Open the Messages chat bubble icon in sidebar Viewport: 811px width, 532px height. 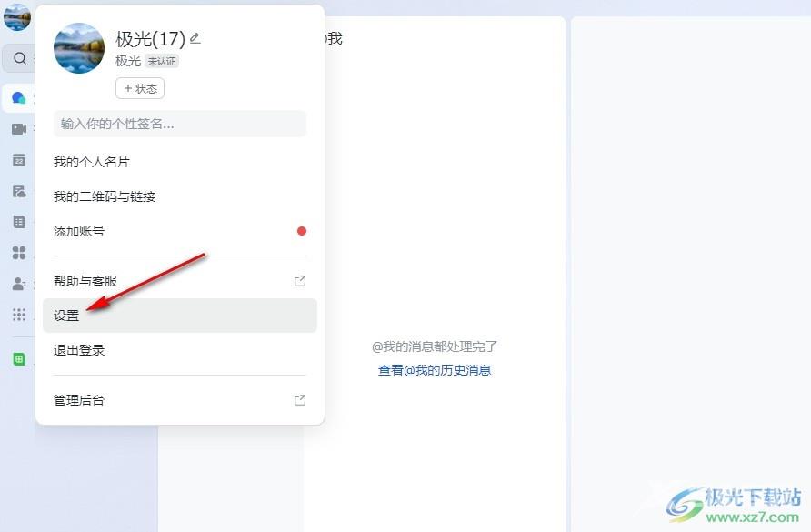click(18, 98)
